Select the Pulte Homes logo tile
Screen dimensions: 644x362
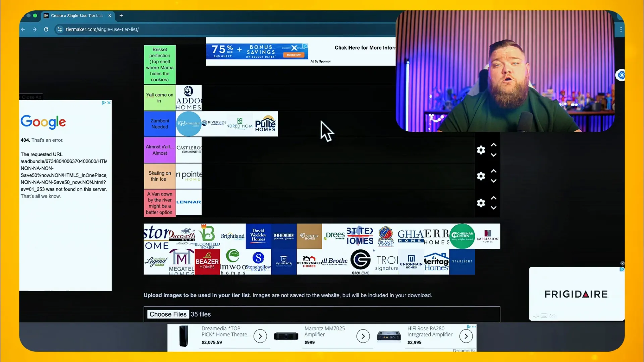(x=265, y=124)
